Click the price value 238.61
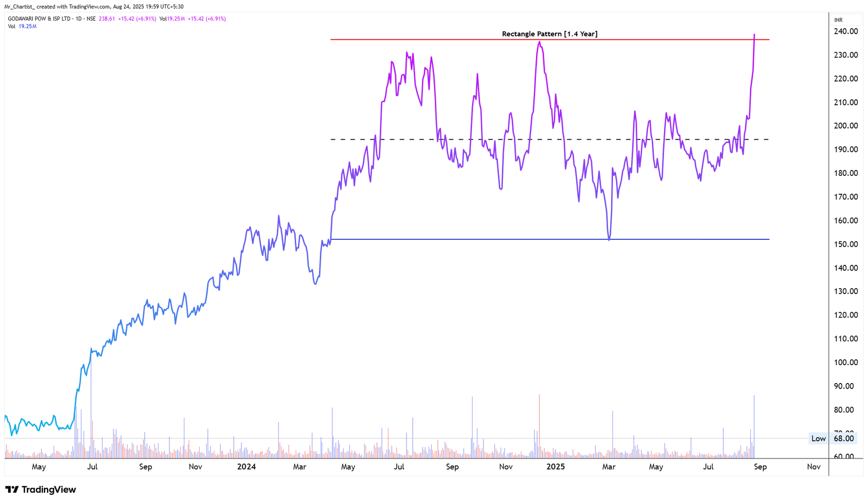Viewport: 868px width, 503px height. (106, 18)
